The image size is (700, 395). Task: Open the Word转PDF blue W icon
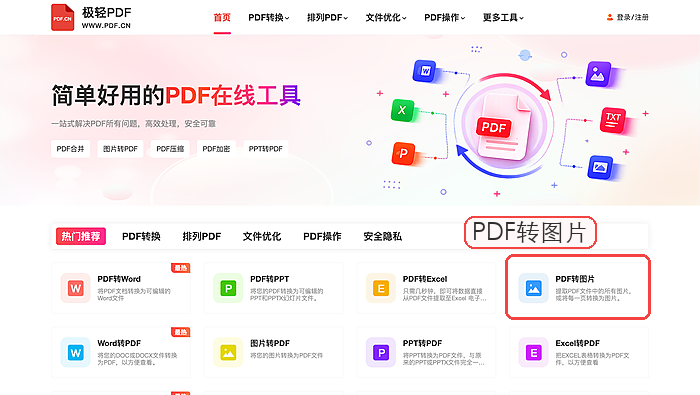tap(75, 353)
